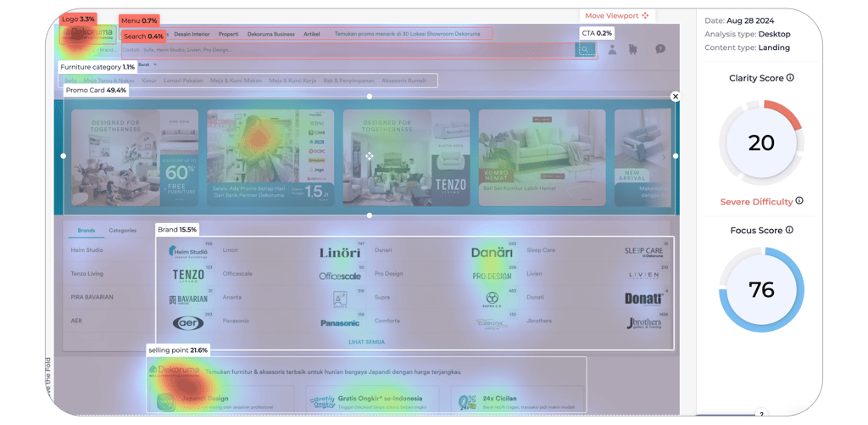
Task: Click the 60% free furniture promo card
Action: coord(135,158)
